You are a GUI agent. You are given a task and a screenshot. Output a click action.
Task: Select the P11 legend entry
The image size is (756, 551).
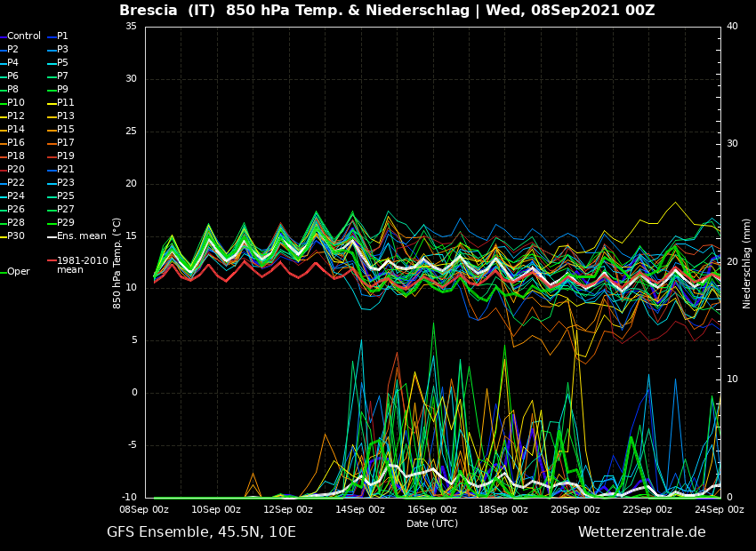pos(60,102)
